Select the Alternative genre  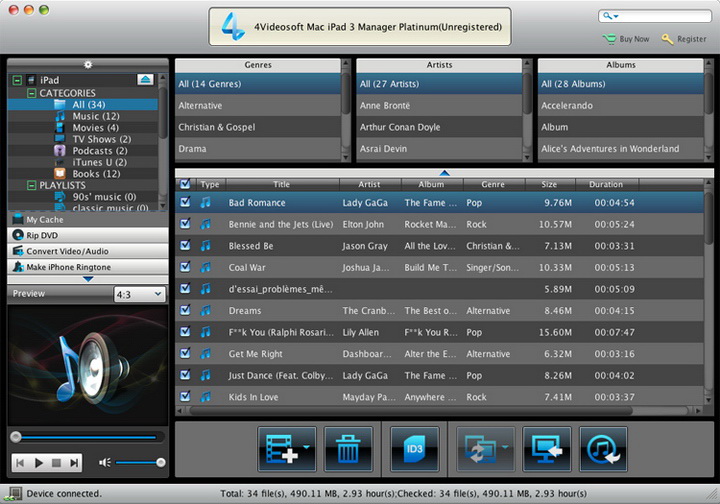point(258,106)
